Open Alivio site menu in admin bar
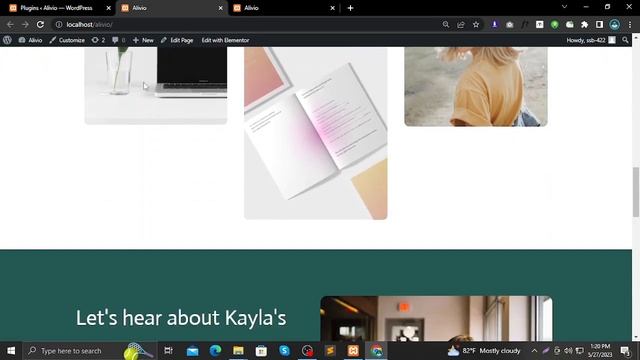Screen dimensions: 640x360 click(31, 40)
